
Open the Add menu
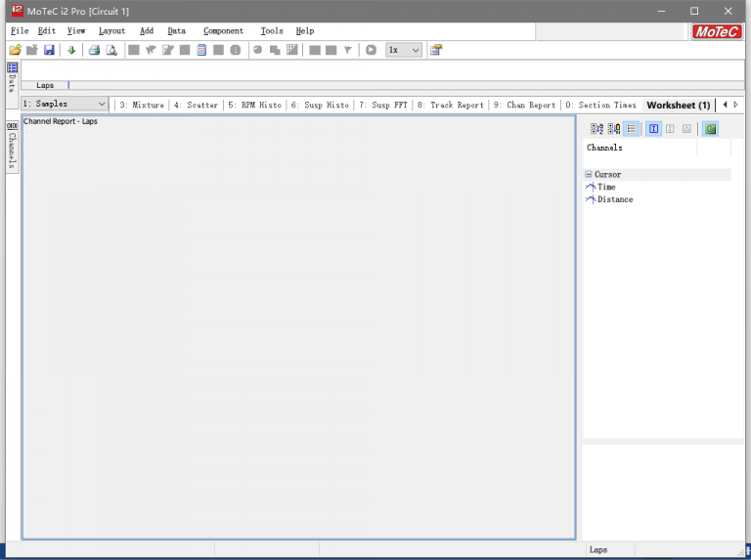pos(147,31)
